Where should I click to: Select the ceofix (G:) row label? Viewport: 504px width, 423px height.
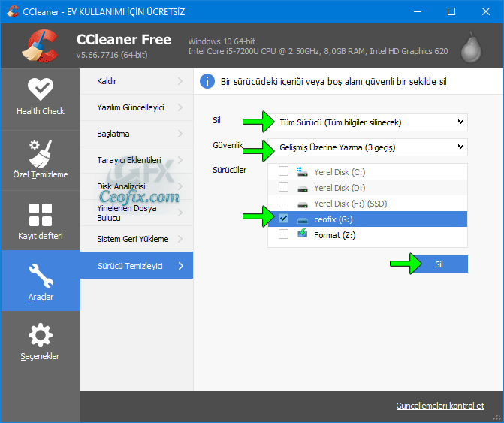point(333,219)
